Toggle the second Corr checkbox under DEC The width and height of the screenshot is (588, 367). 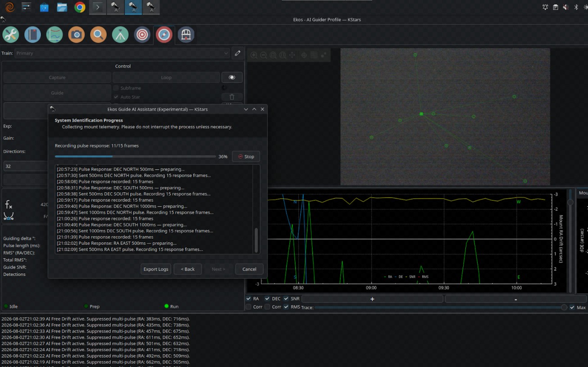click(x=267, y=307)
